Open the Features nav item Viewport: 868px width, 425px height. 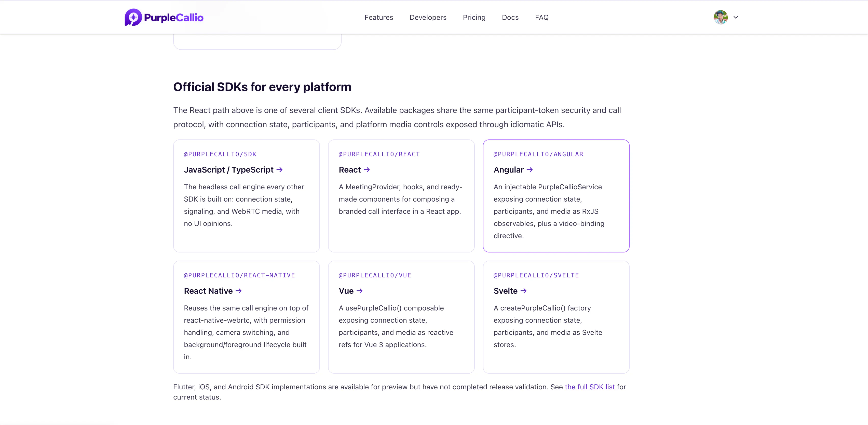pyautogui.click(x=379, y=18)
